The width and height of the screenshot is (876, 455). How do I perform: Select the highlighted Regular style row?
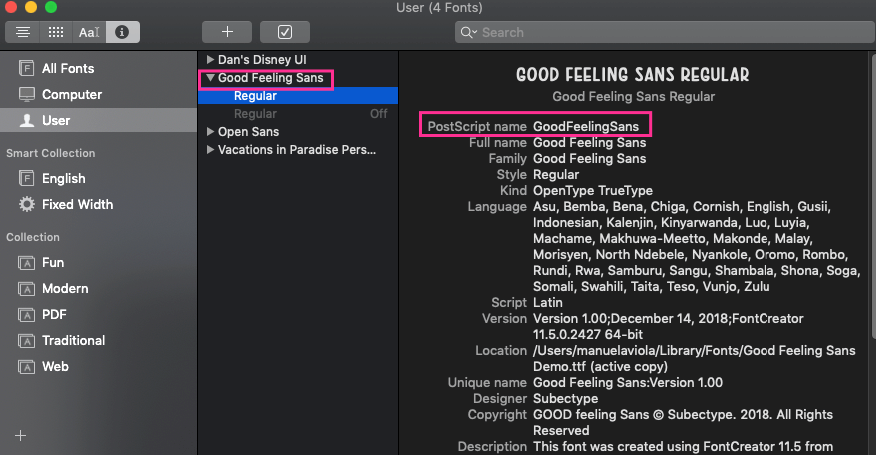click(x=298, y=96)
